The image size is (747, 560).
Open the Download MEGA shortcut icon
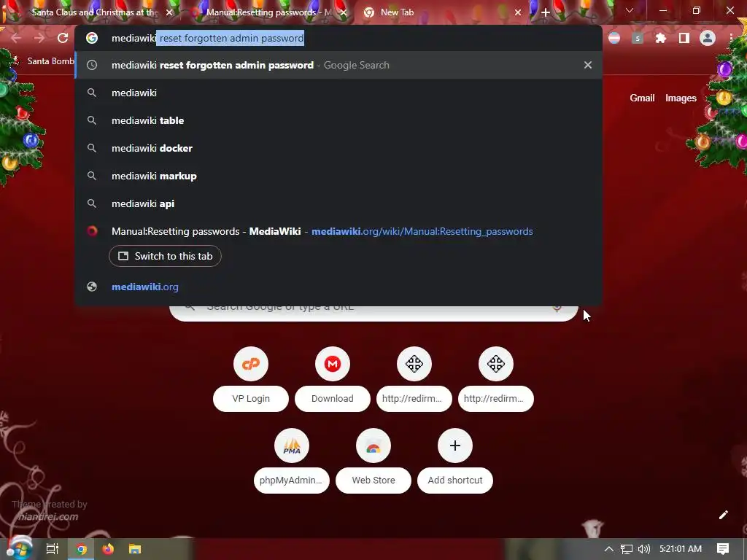tap(333, 364)
